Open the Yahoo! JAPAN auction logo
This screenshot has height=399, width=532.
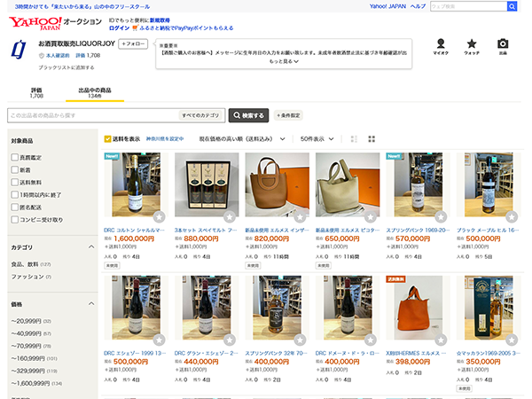55,23
